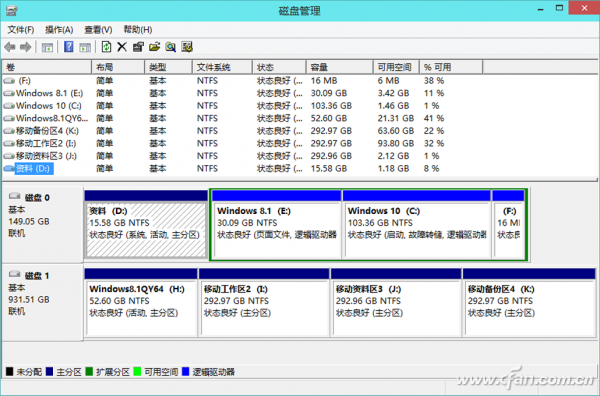Open the Properties toolbar icon
Viewport: 600px width, 396px height.
pos(138,47)
